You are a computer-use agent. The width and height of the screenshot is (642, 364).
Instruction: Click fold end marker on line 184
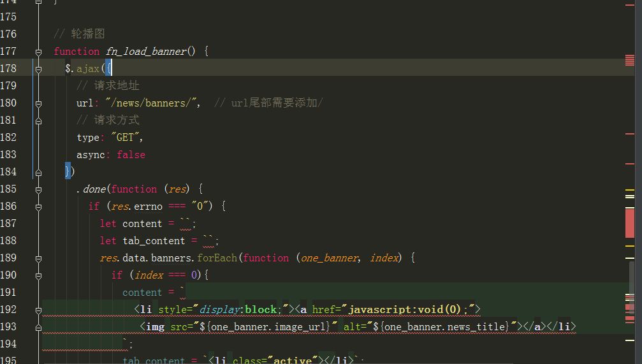click(38, 173)
